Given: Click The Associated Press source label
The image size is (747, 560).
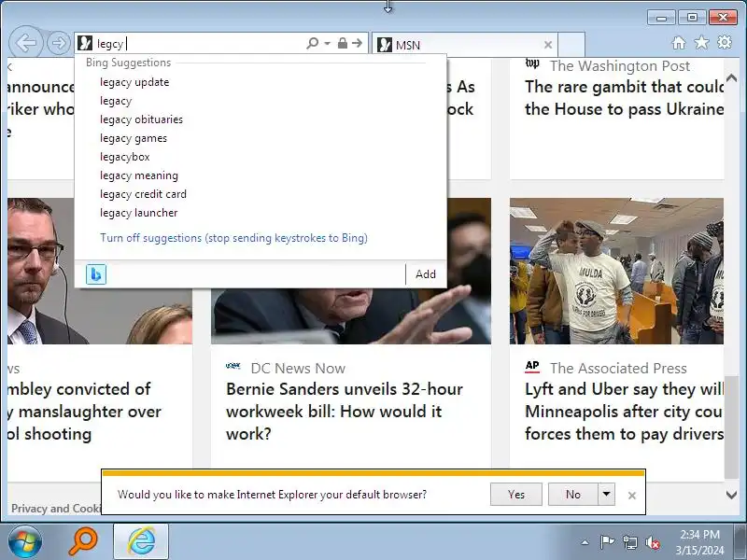Looking at the screenshot, I should point(618,368).
